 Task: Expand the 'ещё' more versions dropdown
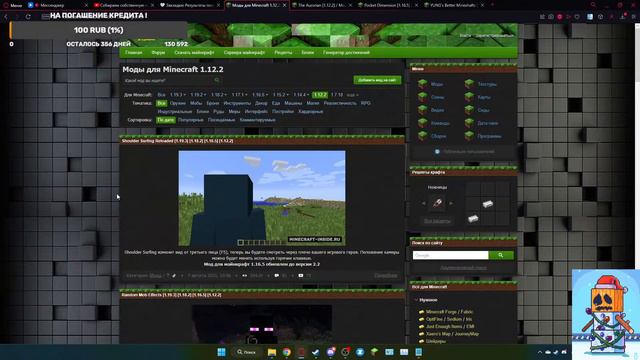352,95
